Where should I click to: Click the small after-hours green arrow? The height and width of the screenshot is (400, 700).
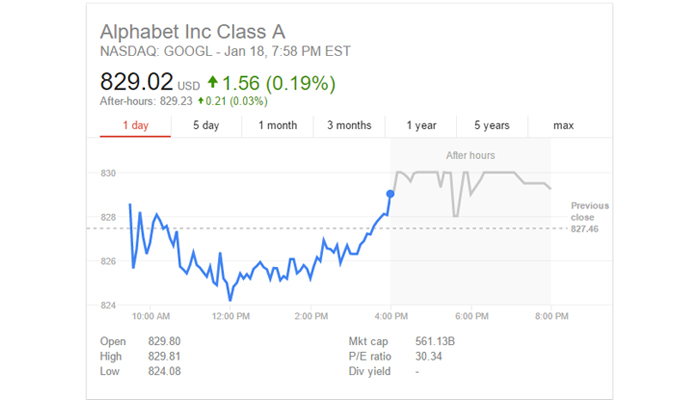click(x=201, y=101)
